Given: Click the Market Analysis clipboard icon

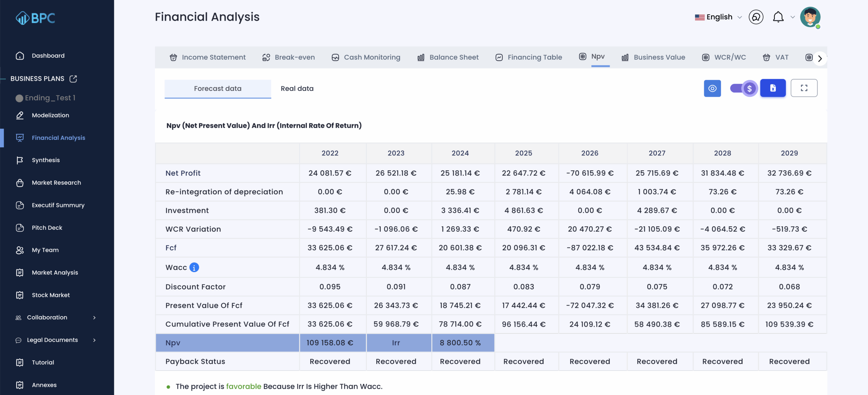Looking at the screenshot, I should click(x=20, y=272).
